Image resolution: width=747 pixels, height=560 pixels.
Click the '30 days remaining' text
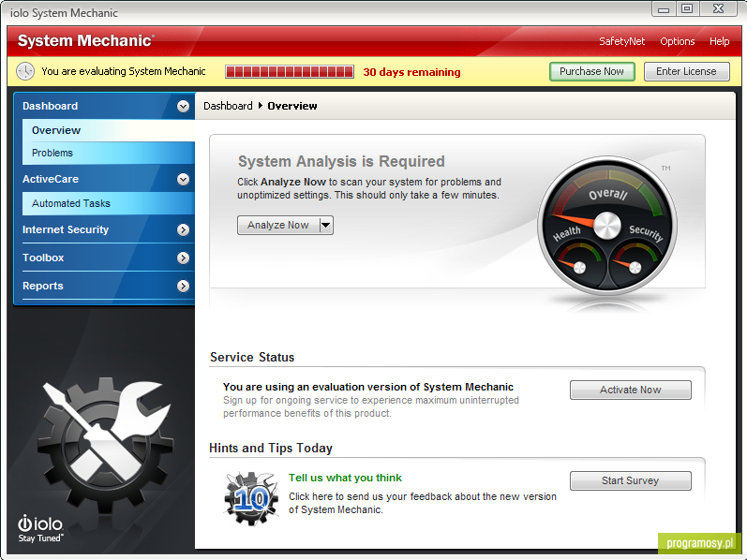(x=411, y=72)
